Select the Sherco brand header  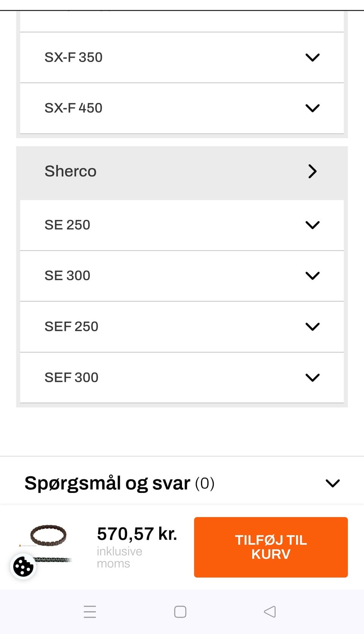pyautogui.click(x=71, y=171)
